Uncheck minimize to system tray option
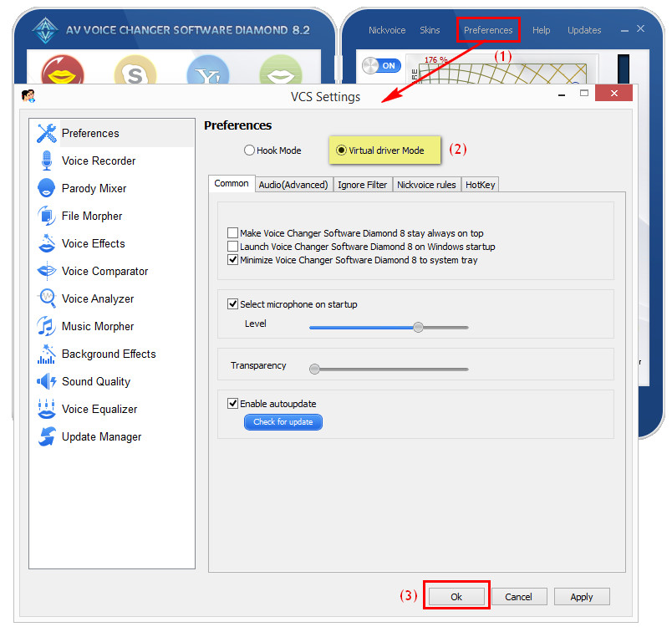672x627 pixels. click(232, 260)
